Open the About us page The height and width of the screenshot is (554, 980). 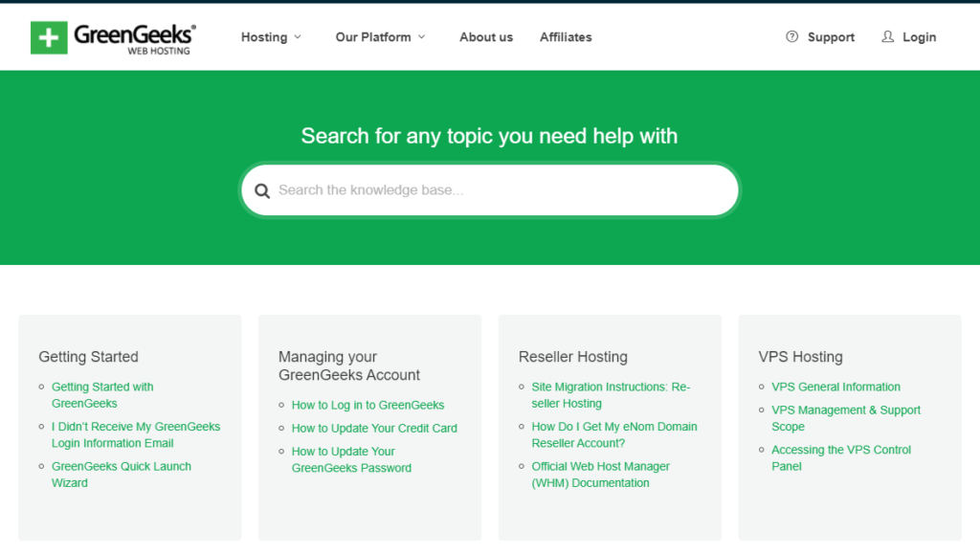[486, 37]
